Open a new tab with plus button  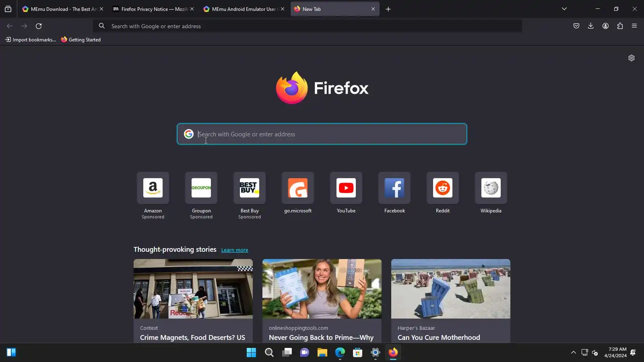[x=388, y=9]
